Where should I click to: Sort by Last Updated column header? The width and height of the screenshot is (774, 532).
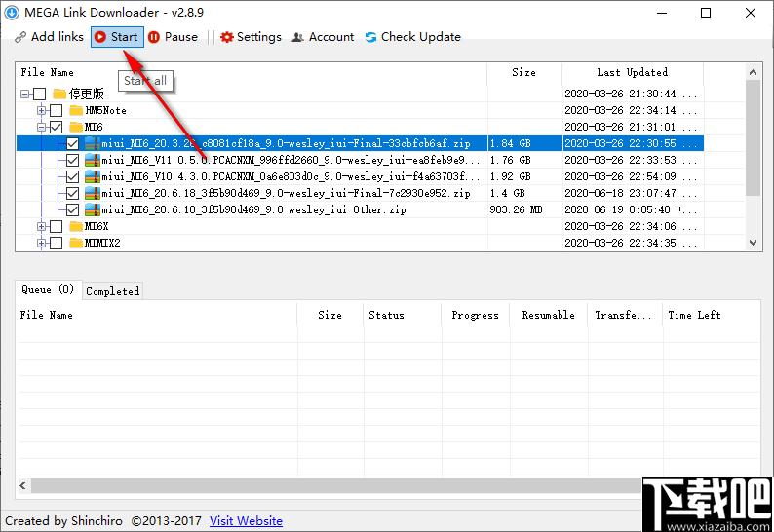pos(633,72)
